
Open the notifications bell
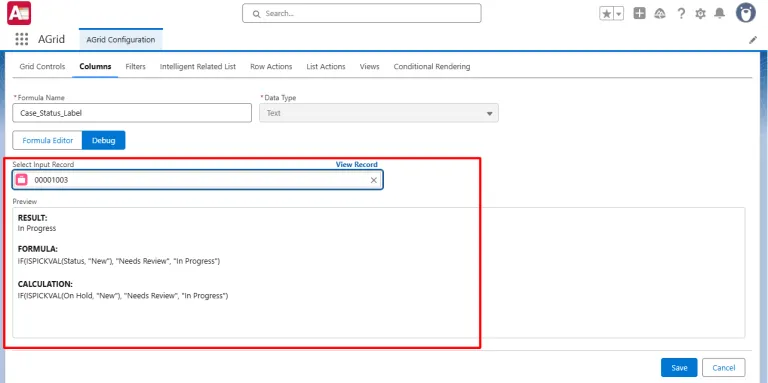[720, 14]
